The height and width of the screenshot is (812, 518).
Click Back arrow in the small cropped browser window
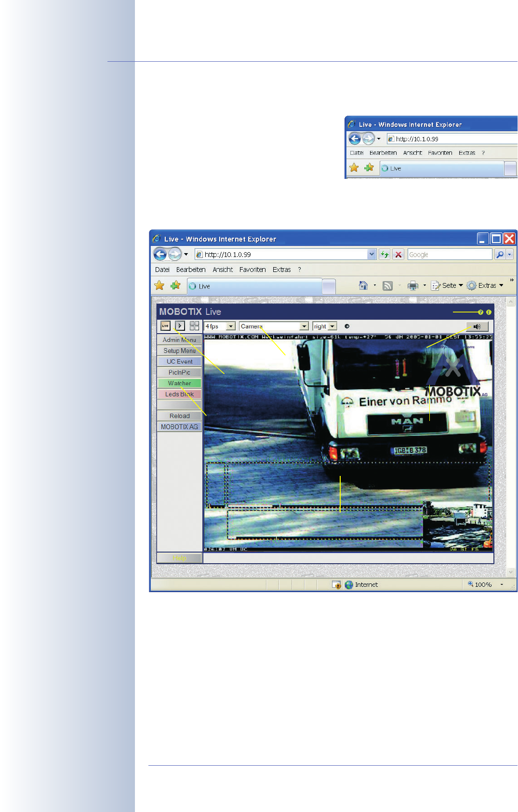tap(355, 139)
